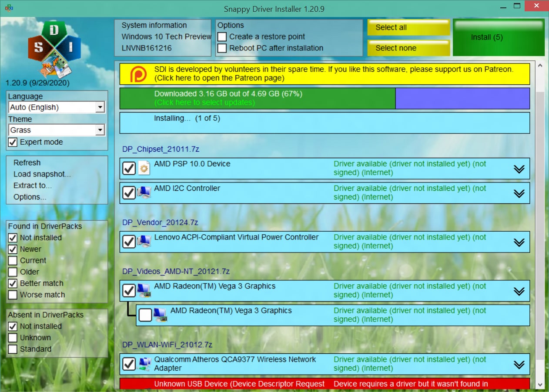Click the DP_Chipset_21011.7z heading

click(x=161, y=149)
